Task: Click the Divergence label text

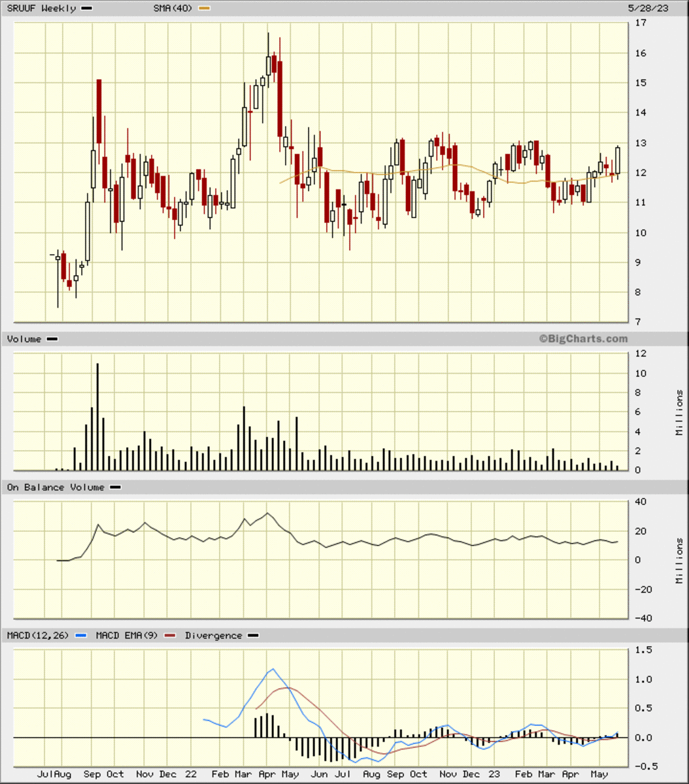Action: (x=214, y=635)
